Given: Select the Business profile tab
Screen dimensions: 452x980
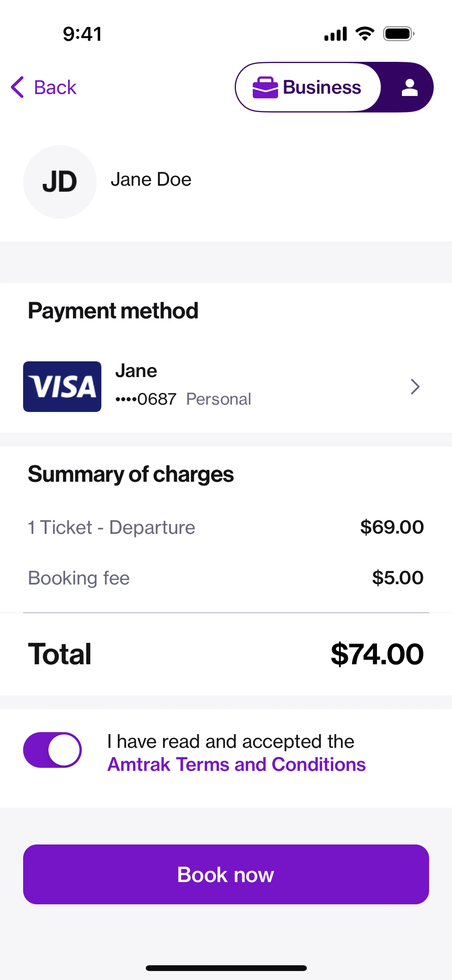Looking at the screenshot, I should click(x=308, y=87).
